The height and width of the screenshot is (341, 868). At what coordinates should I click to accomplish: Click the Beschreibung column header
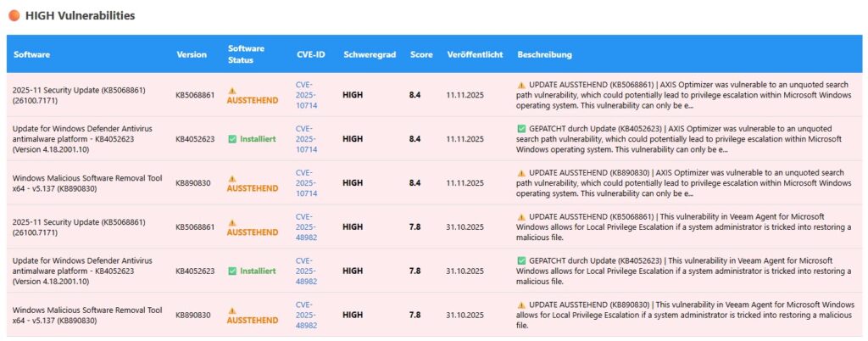(545, 55)
